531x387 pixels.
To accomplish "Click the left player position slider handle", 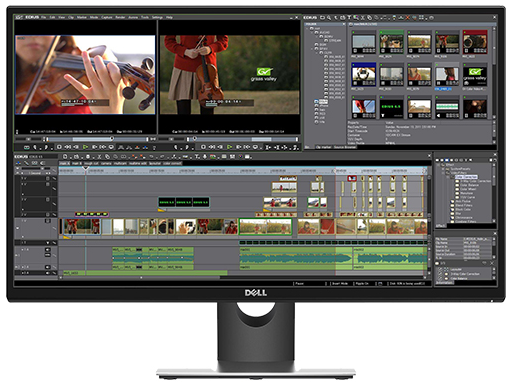I will pos(112,138).
